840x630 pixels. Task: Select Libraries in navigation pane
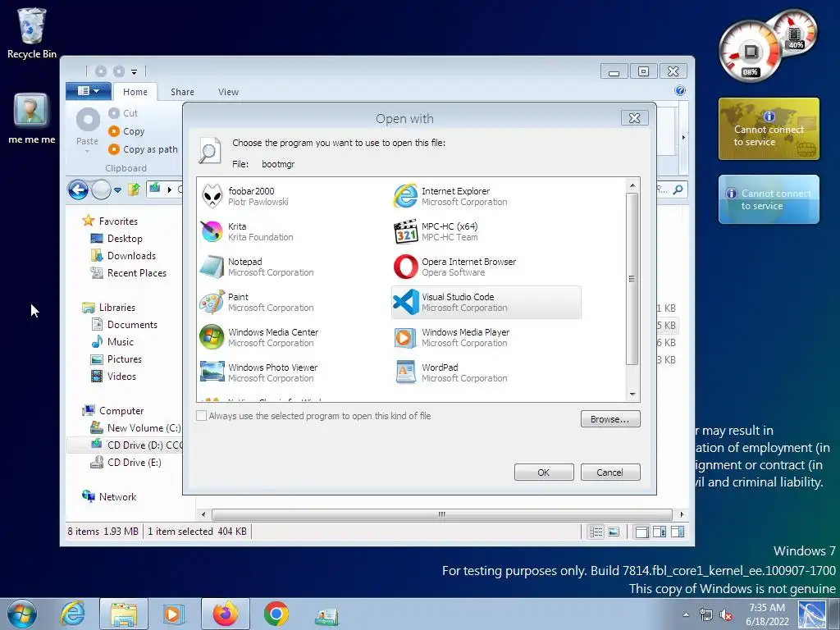(109, 307)
